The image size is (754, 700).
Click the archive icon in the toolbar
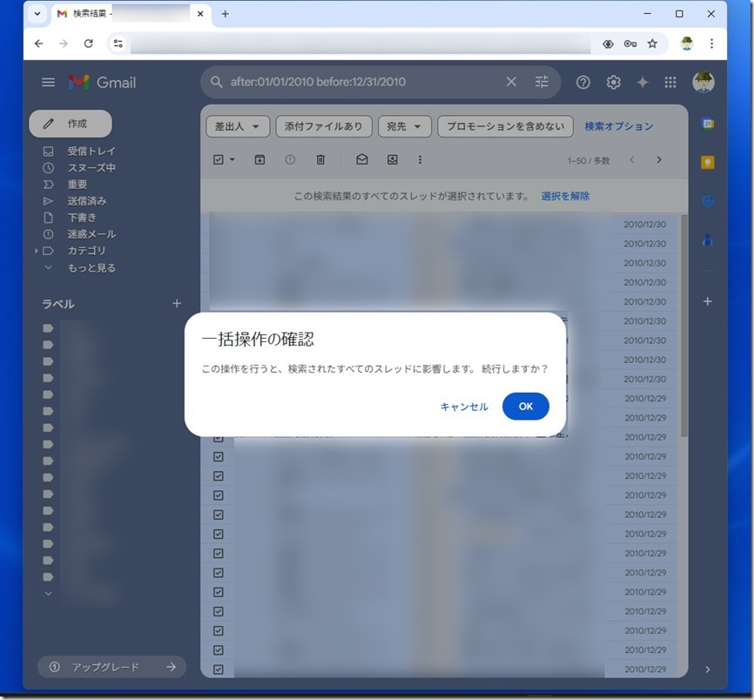[x=259, y=159]
